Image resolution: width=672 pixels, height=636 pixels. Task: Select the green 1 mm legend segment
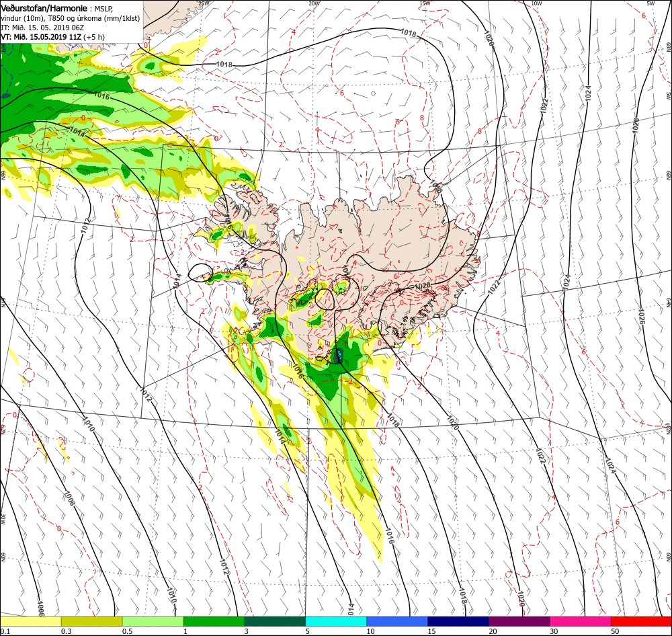coord(214,621)
